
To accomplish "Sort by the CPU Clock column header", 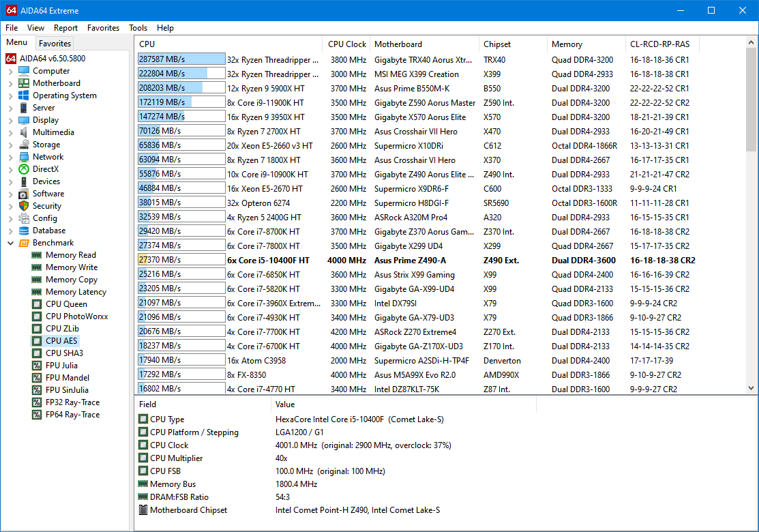I will point(346,44).
